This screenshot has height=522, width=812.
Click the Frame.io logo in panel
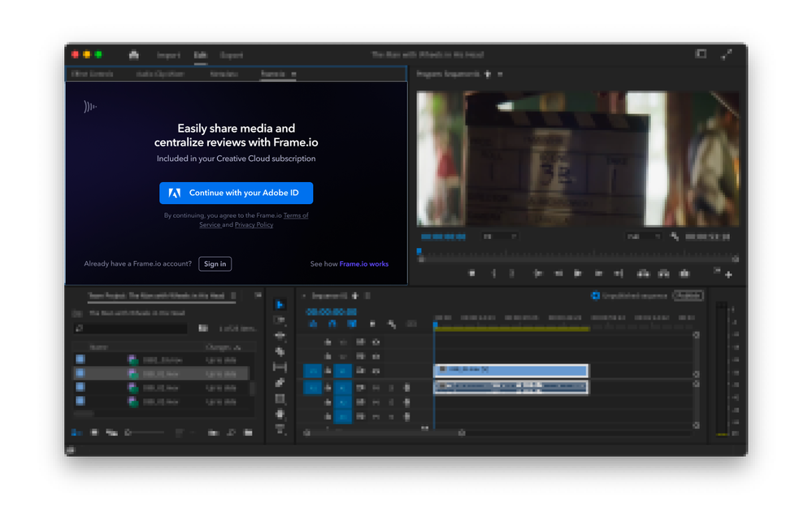click(90, 107)
